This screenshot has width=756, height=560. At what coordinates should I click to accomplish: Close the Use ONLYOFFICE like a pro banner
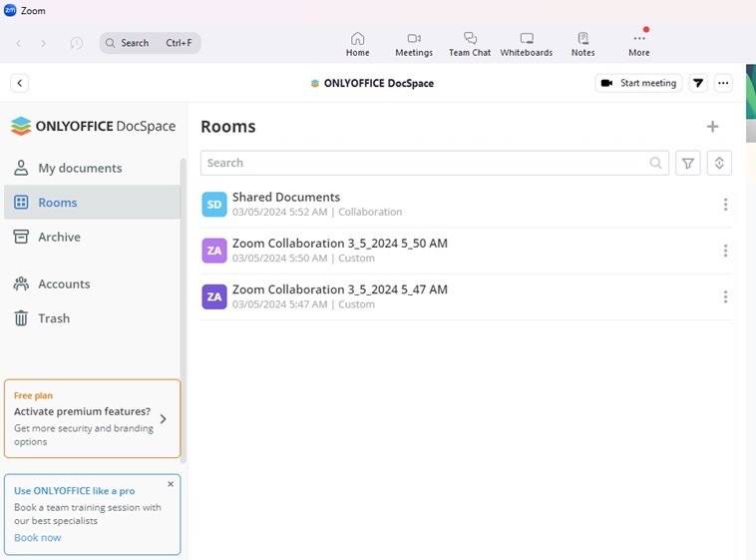click(x=171, y=484)
